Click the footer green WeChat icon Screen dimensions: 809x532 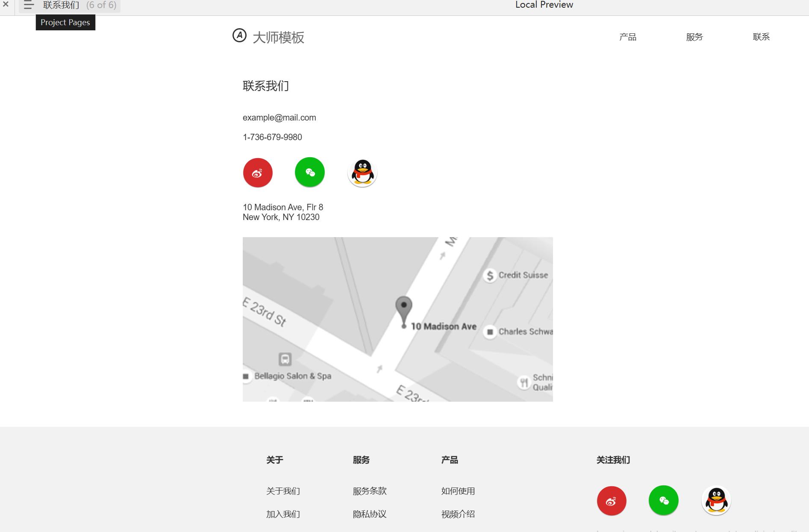(x=664, y=500)
